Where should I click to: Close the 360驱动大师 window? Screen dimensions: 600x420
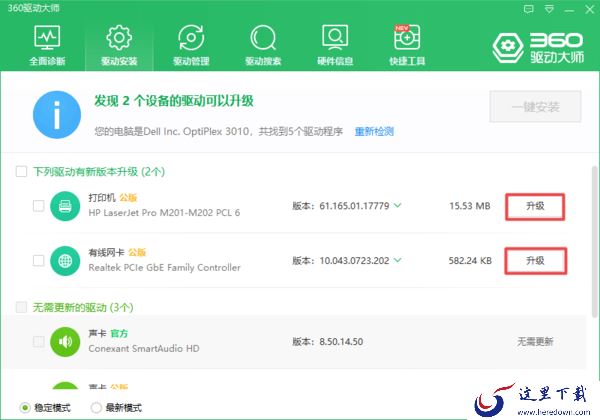(590, 9)
